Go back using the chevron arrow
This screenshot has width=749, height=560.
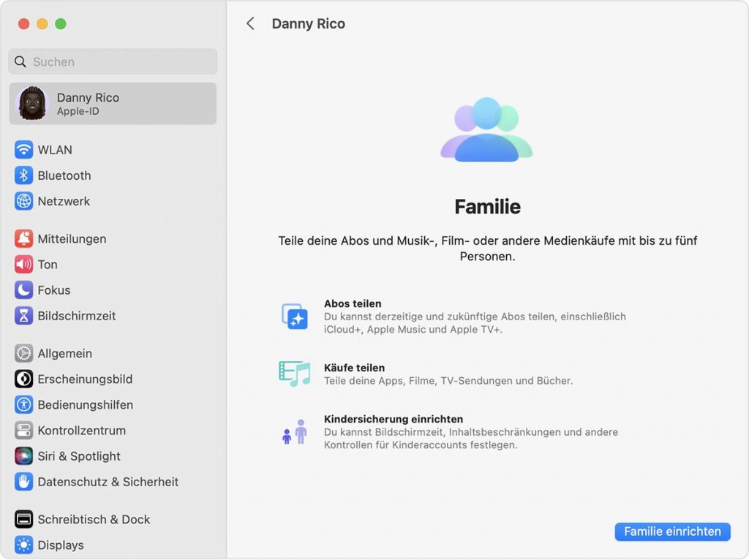click(x=250, y=23)
